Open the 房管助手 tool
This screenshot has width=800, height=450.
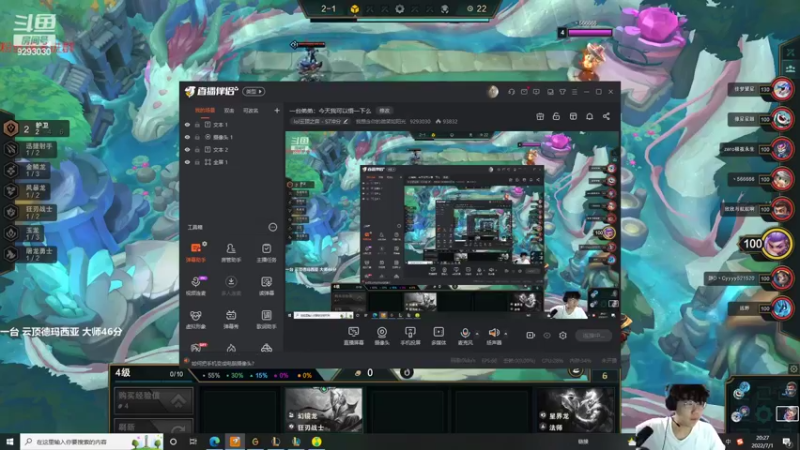(x=231, y=252)
